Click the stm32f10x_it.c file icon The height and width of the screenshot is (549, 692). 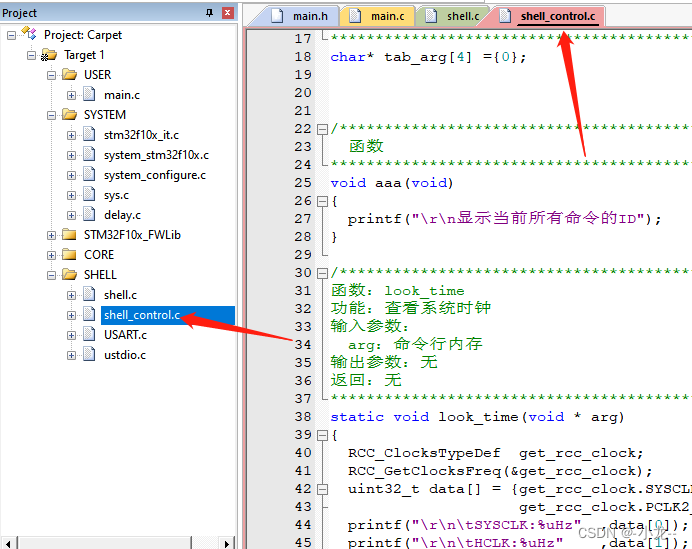tap(89, 134)
